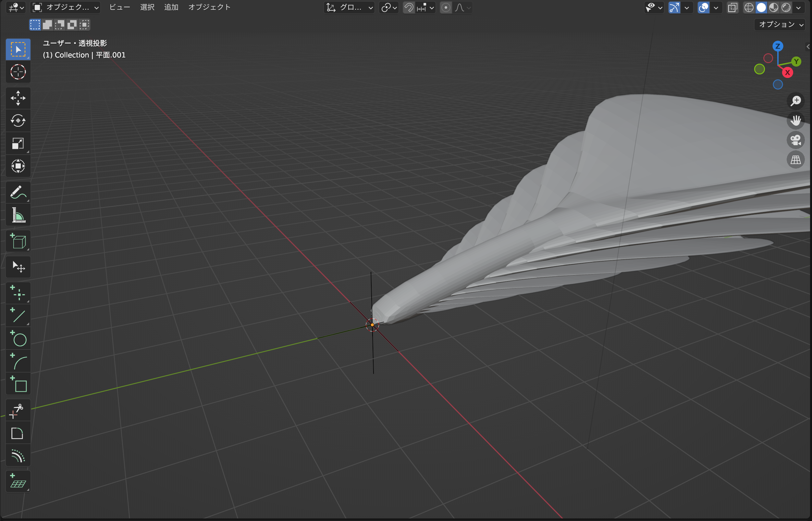Activate the add workplane grid tool

[18, 481]
